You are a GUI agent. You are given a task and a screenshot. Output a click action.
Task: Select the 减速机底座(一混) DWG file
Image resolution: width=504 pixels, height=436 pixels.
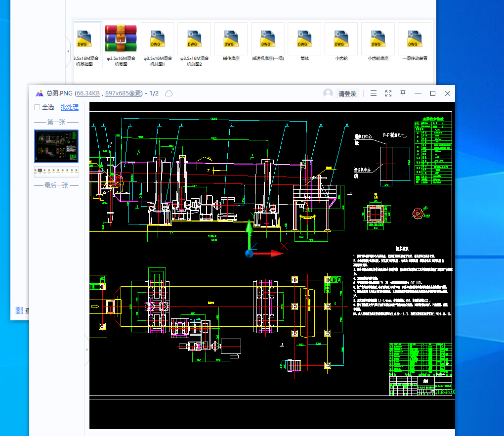pyautogui.click(x=268, y=42)
